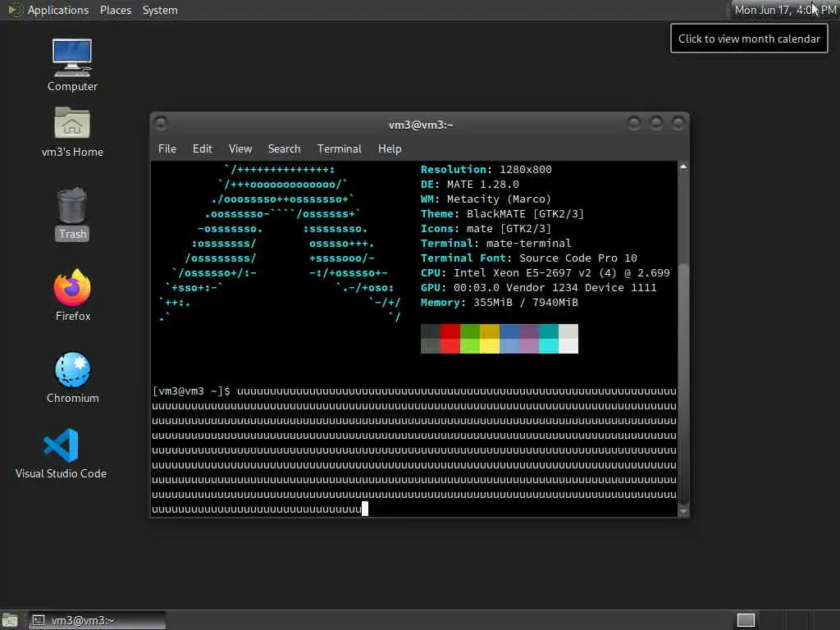The height and width of the screenshot is (630, 840).
Task: Open Visual Studio Code desktop icon
Action: (61, 453)
